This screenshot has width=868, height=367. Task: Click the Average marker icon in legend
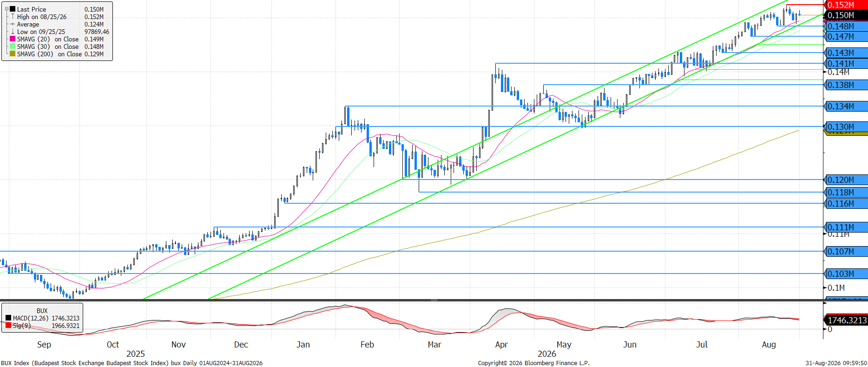[x=13, y=24]
